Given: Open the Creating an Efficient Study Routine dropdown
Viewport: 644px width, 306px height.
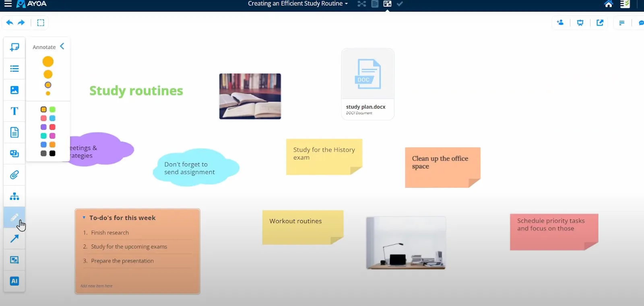Looking at the screenshot, I should click(x=298, y=4).
